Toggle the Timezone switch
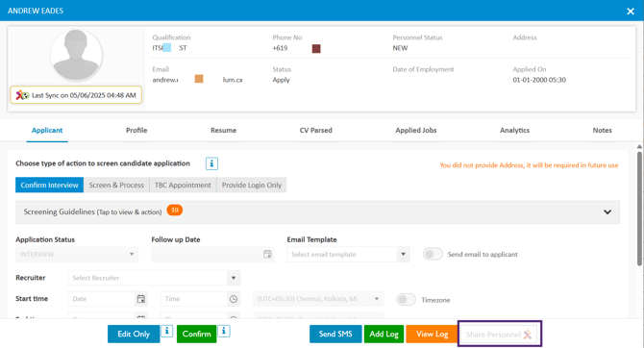This screenshot has width=644, height=348. 406,300
